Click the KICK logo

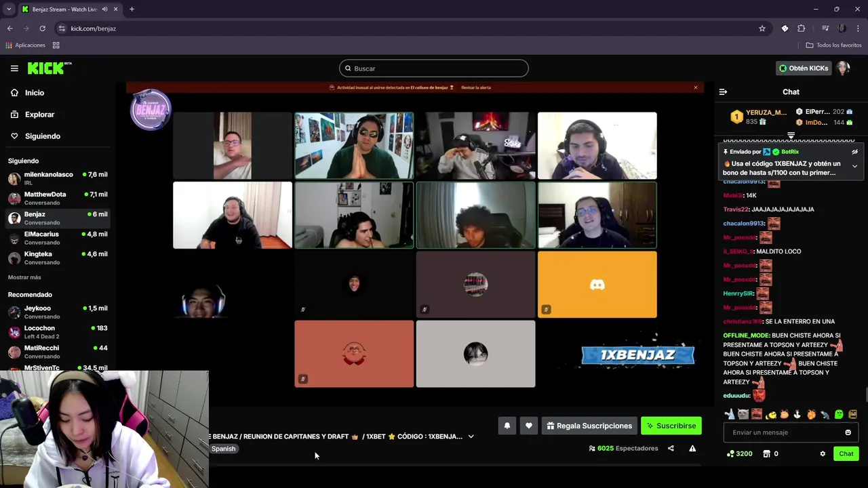[49, 68]
